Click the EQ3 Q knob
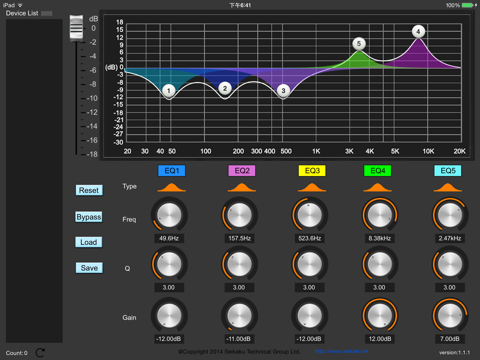 [310, 264]
